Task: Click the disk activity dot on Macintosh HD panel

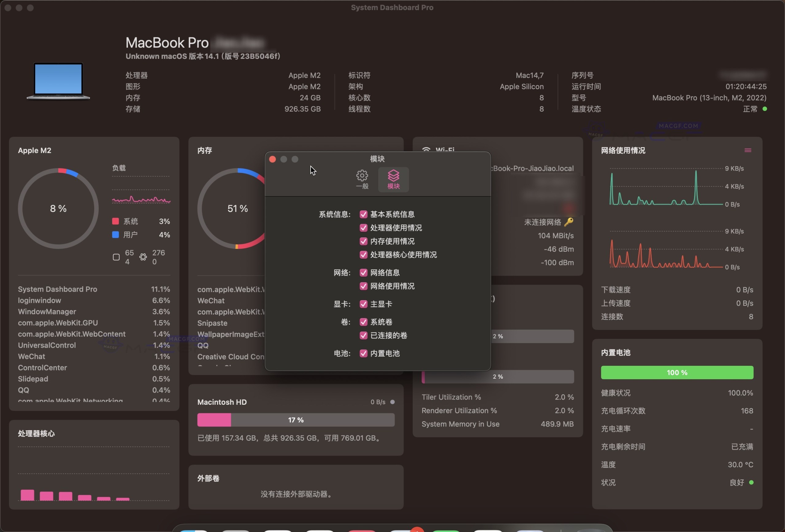Action: tap(392, 402)
